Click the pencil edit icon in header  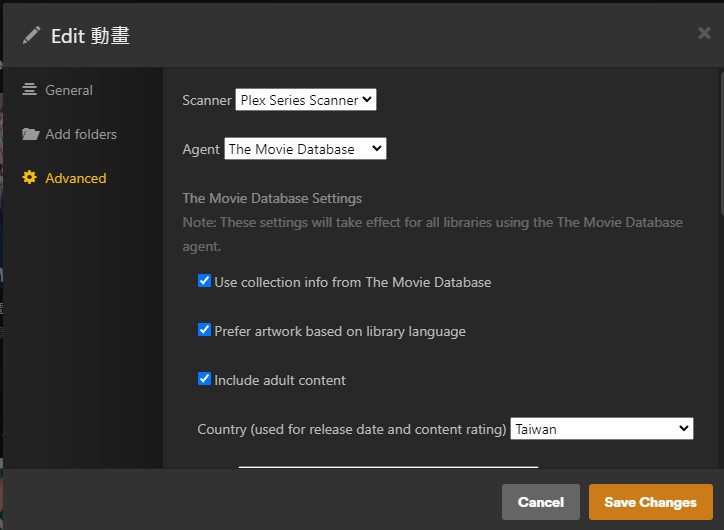31,36
